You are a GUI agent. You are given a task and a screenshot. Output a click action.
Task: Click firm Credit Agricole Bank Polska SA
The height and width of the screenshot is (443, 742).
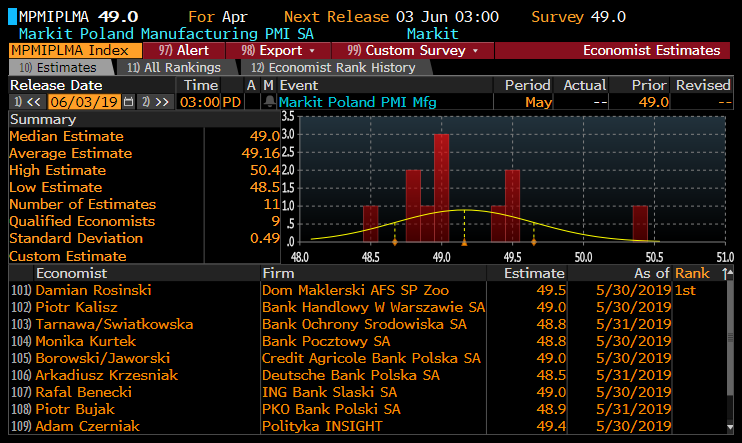[x=371, y=358]
